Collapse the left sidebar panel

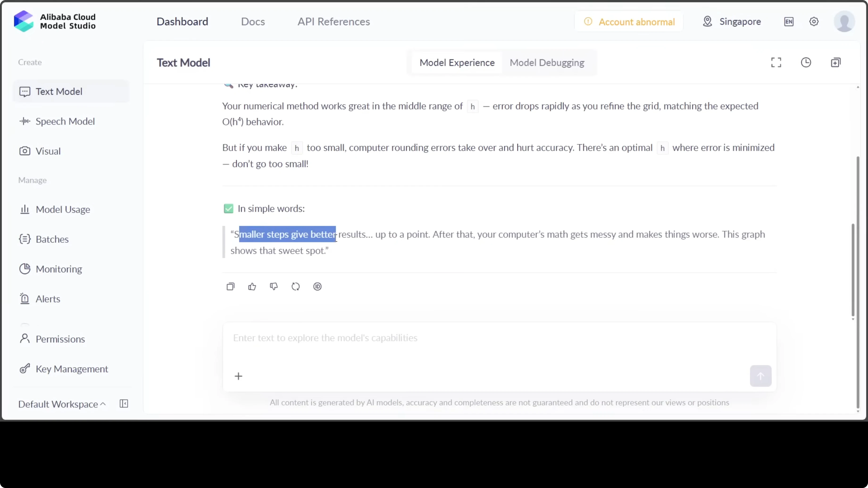point(124,404)
